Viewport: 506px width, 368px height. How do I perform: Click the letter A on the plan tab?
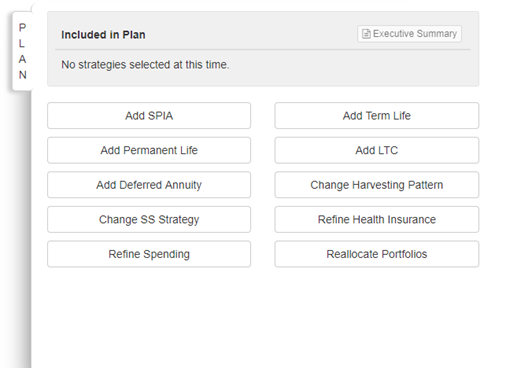pyautogui.click(x=22, y=59)
